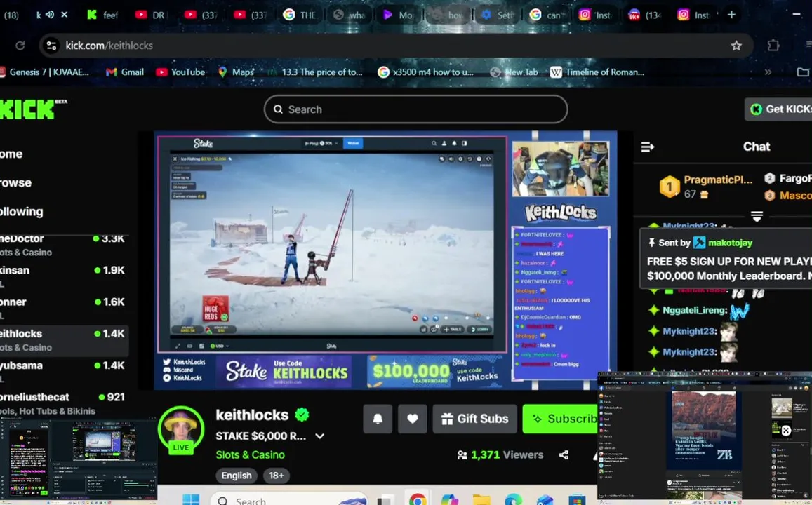Open the 'orneliusthecat' channel in sidebar
This screenshot has height=505, width=812.
coord(62,403)
